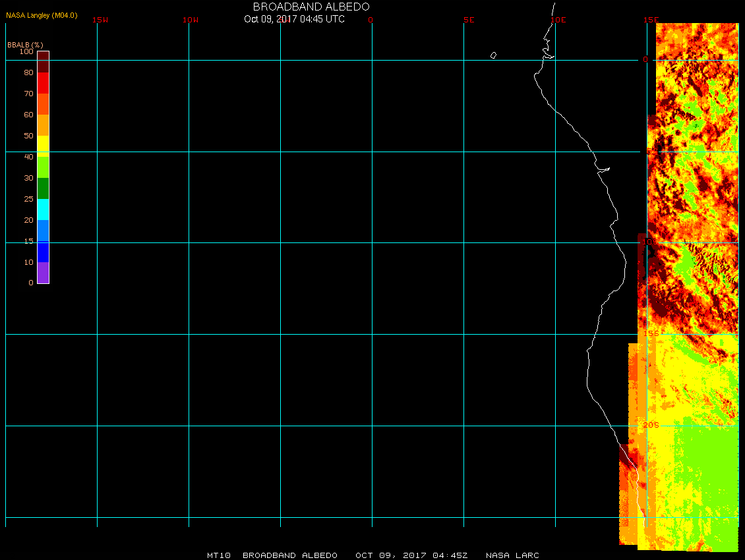745x560 pixels.
Task: Click the small island outline near the equator
Action: click(x=493, y=55)
